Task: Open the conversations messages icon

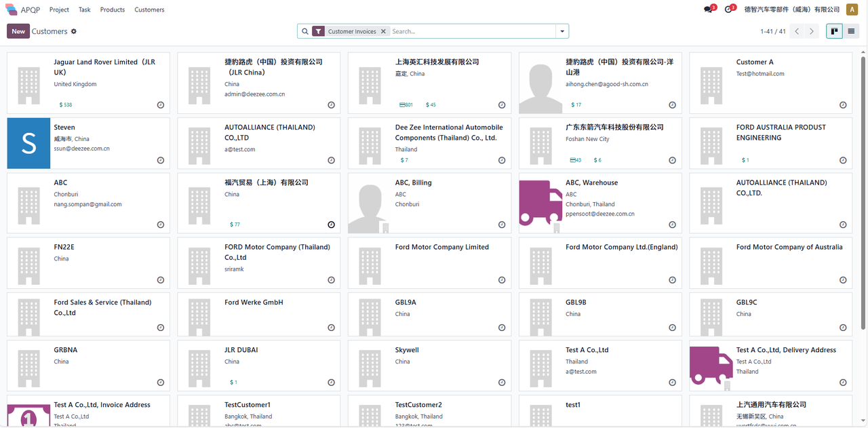Action: pos(708,9)
